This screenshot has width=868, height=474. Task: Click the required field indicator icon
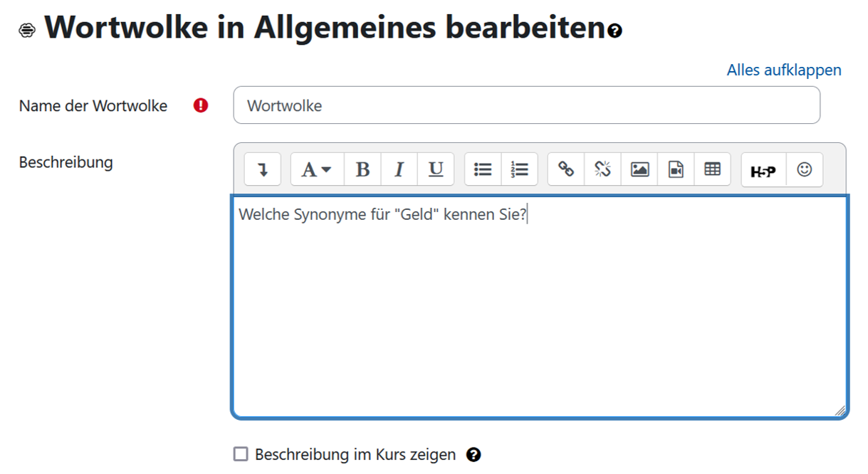200,105
